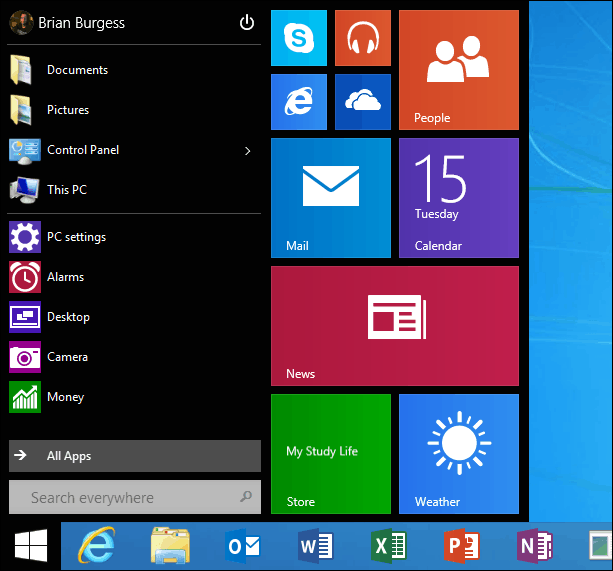Open the Internet Explorer tile
The width and height of the screenshot is (613, 571).
pyautogui.click(x=299, y=102)
